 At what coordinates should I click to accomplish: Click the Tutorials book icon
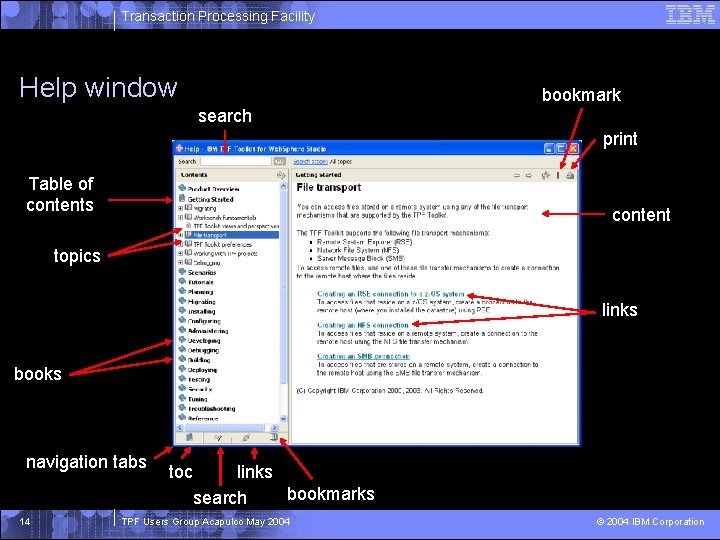[x=182, y=281]
